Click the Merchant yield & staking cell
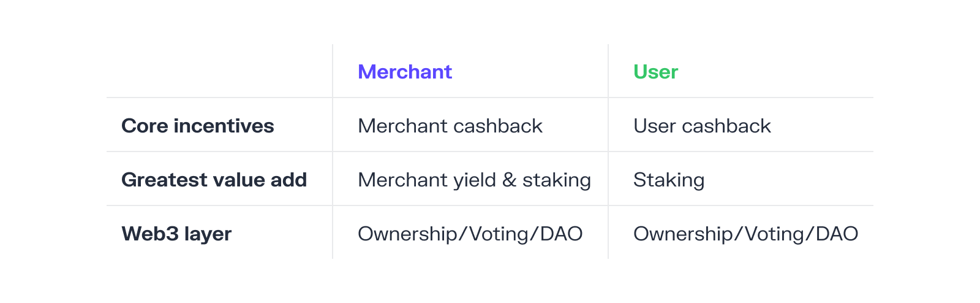This screenshot has height=303, width=980. tap(475, 180)
